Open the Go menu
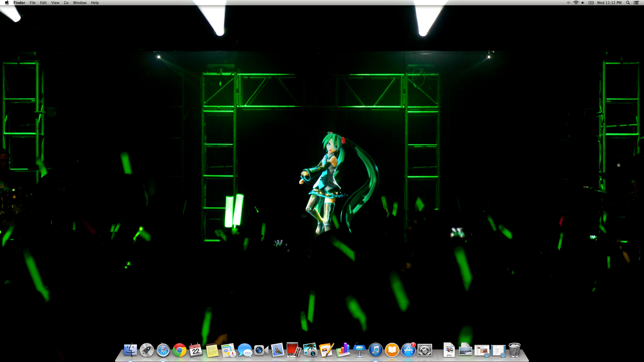The image size is (644, 362). coord(66,3)
